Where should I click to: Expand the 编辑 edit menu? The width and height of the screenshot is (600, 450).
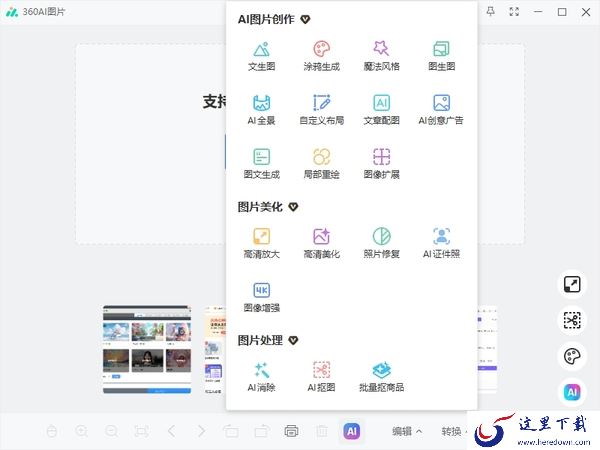[x=407, y=431]
